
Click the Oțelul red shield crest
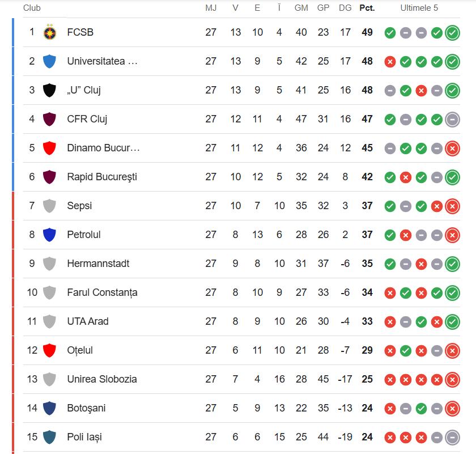(50, 350)
